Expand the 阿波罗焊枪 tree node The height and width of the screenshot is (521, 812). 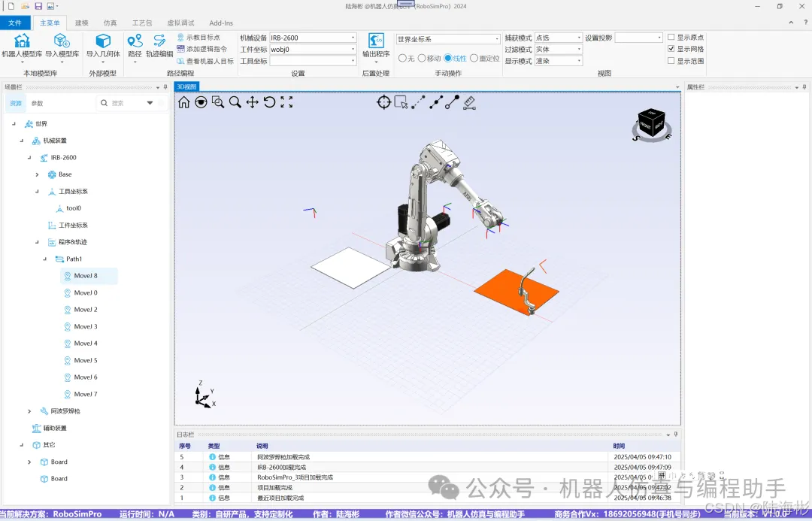(29, 411)
